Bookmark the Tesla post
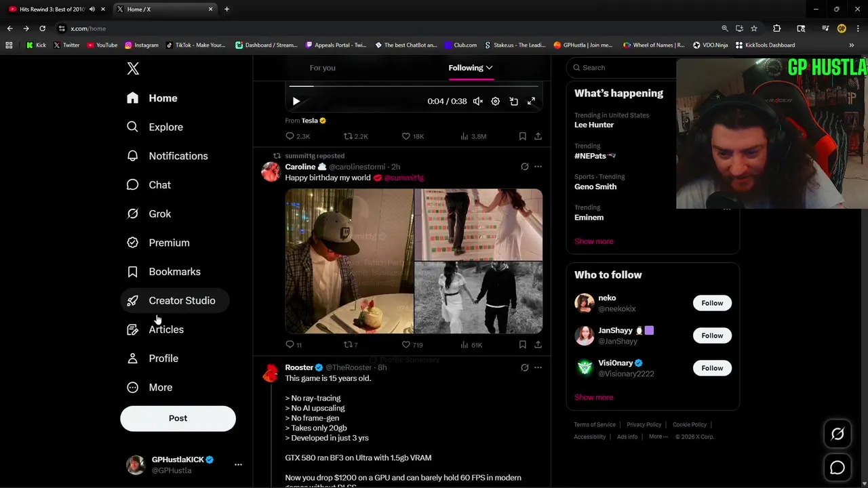This screenshot has height=488, width=868. [522, 136]
